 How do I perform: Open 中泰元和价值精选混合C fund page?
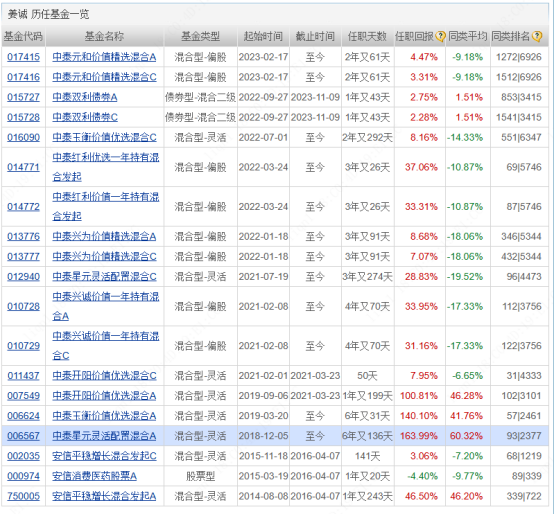(104, 77)
